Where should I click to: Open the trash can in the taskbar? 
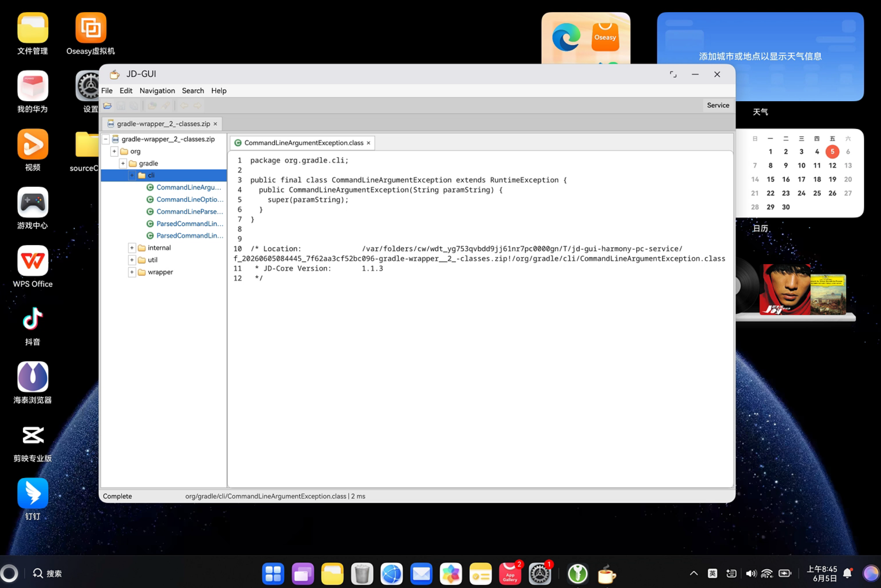(362, 574)
